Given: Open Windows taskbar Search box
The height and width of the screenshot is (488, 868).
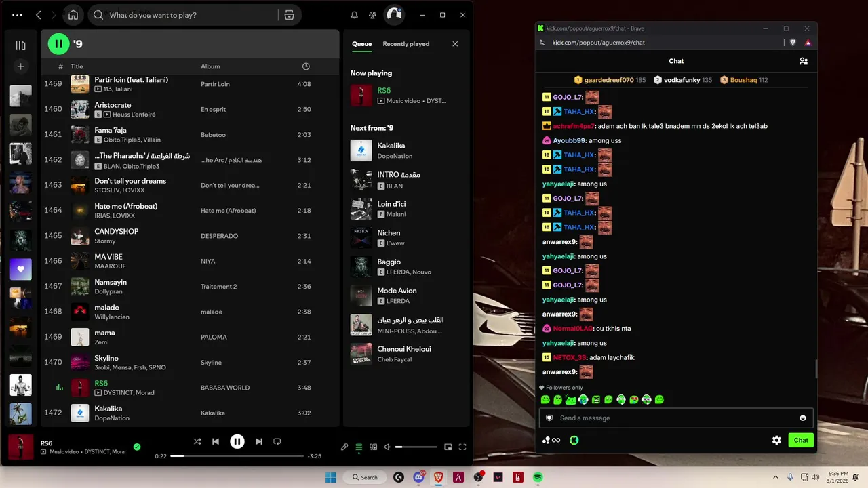Looking at the screenshot, I should (365, 477).
